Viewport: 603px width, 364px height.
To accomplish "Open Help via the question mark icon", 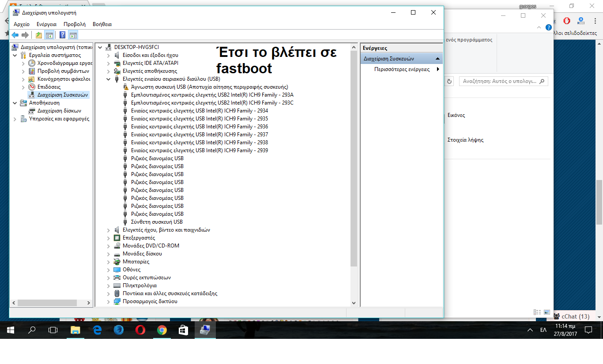I will (x=63, y=35).
